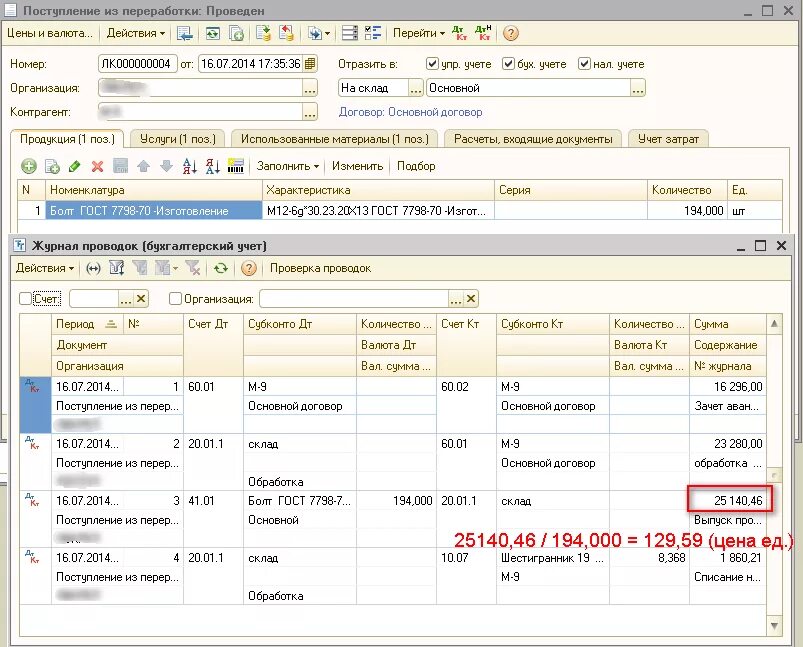Open ellipsis selector next to Основной warehouse
This screenshot has height=647, width=803.
tap(638, 88)
